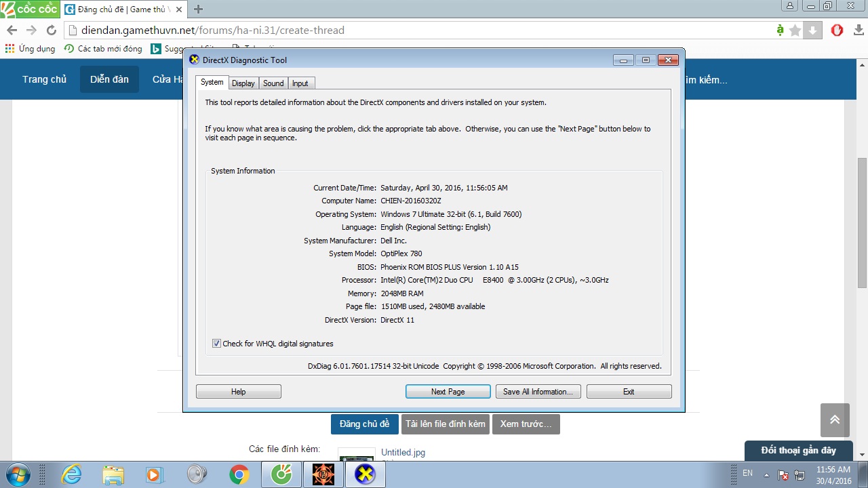
Task: Click the green Vietnamese typing icon
Action: pos(781,30)
